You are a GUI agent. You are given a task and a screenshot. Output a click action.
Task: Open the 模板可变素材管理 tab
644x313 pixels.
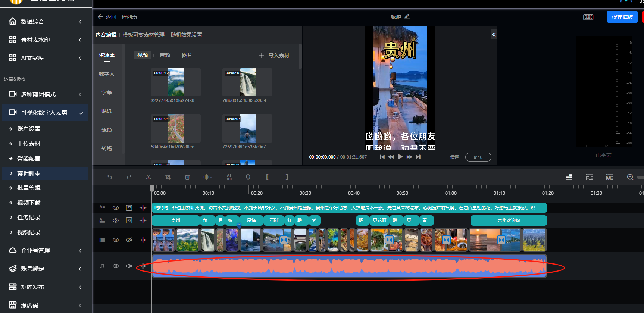(x=144, y=35)
